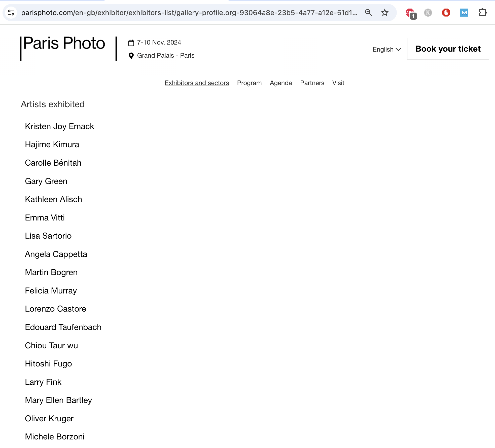495x448 pixels.
Task: Expand the English language dropdown
Action: (386, 49)
